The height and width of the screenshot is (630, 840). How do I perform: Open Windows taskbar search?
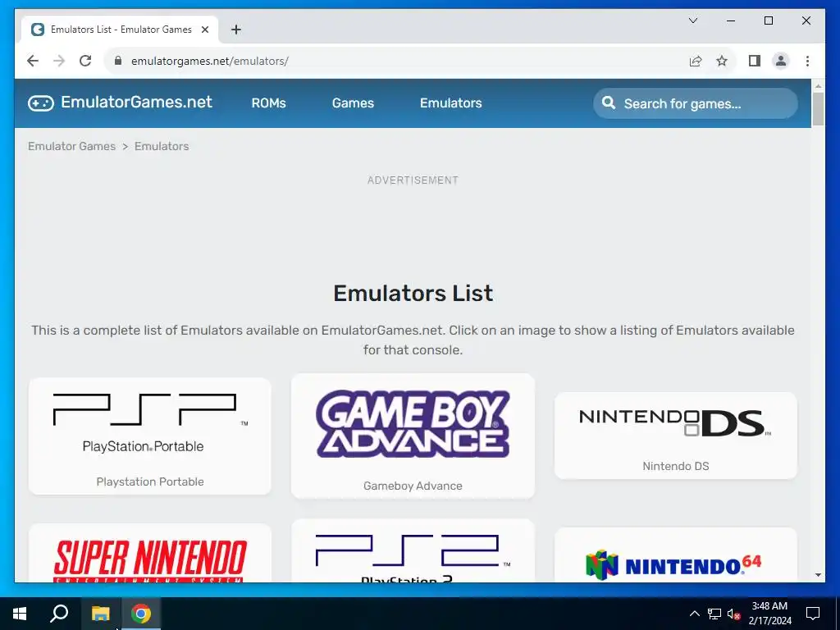click(59, 614)
